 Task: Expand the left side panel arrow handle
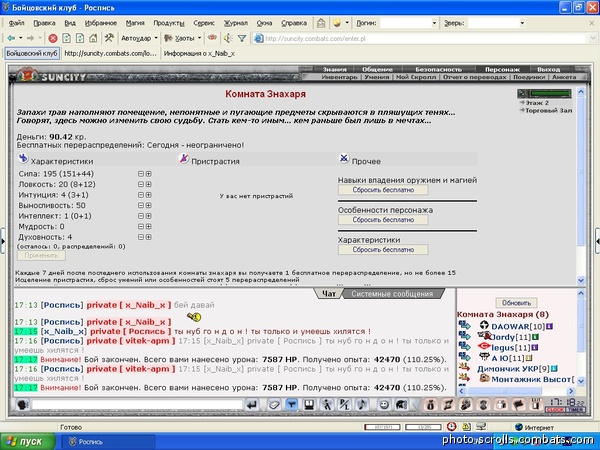(2, 241)
